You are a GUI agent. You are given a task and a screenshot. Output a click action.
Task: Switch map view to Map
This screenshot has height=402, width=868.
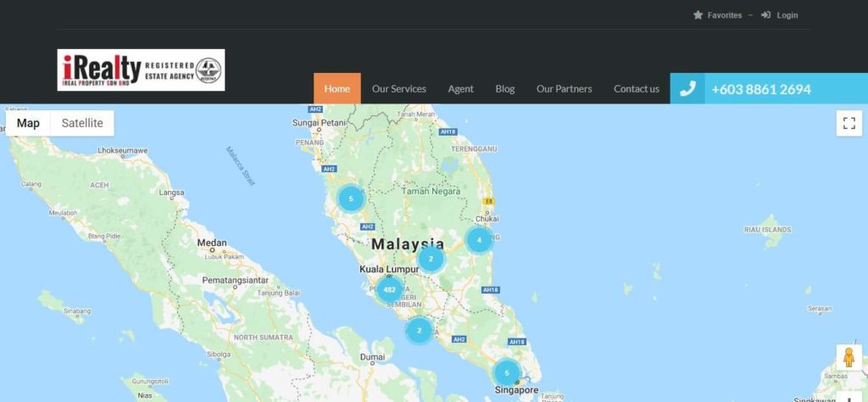[x=28, y=123]
